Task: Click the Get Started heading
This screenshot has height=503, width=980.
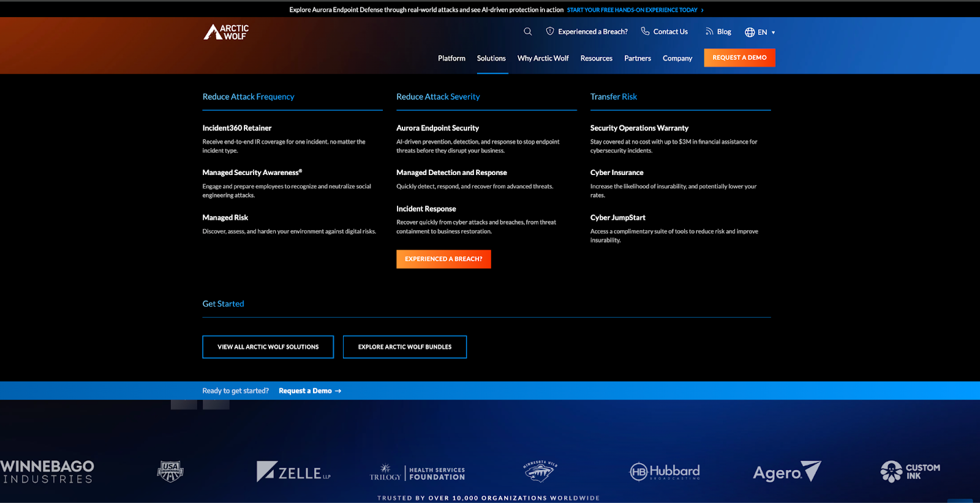Action: point(223,304)
